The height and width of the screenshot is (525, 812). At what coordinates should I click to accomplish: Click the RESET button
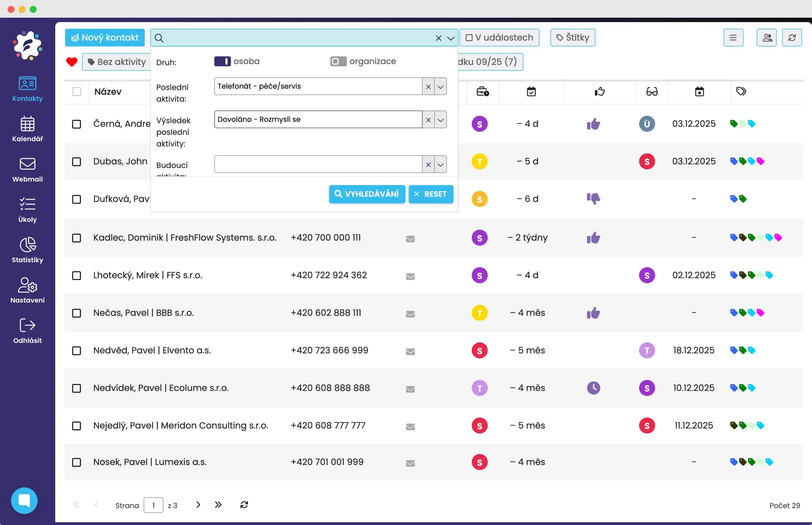pos(430,194)
